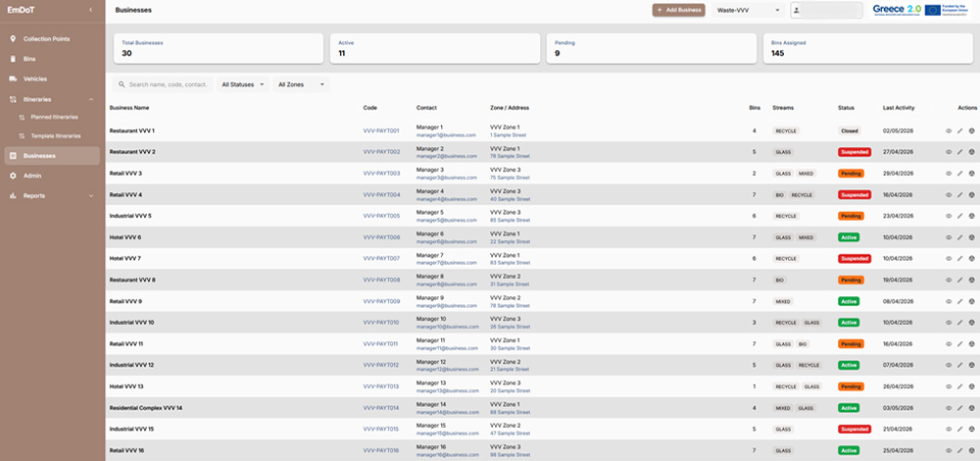The image size is (980, 461).
Task: Expand Waste-VVV selector dropdown
Action: click(749, 10)
